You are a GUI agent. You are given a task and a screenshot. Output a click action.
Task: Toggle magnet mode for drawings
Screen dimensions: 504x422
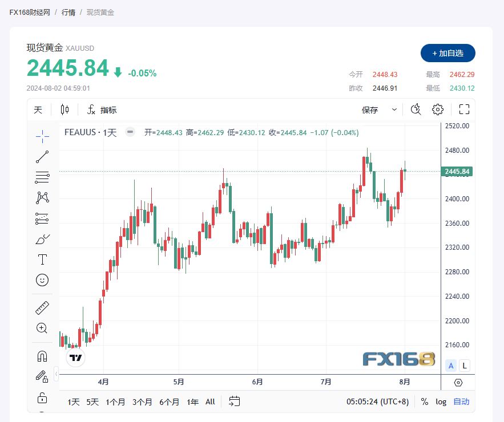tap(42, 356)
